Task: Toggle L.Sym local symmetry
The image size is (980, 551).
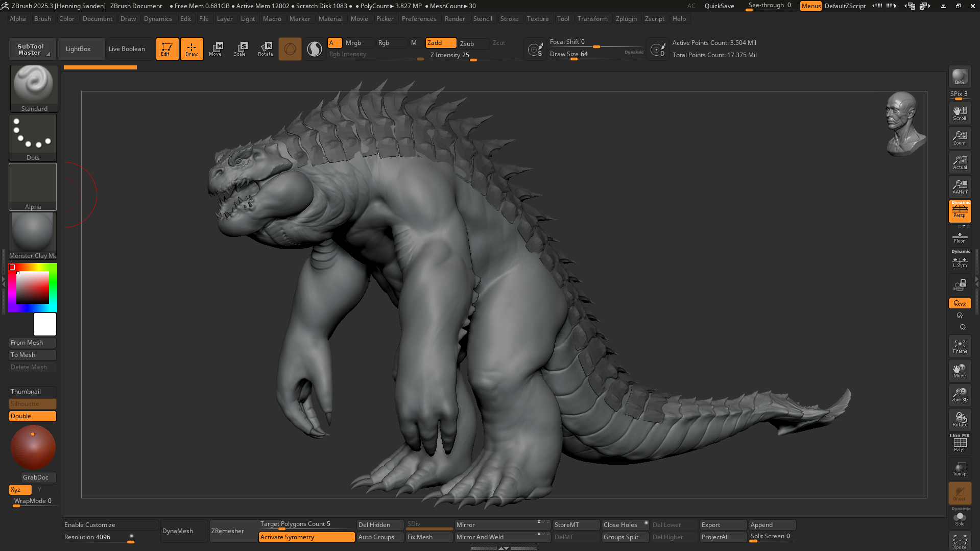Action: 960,261
